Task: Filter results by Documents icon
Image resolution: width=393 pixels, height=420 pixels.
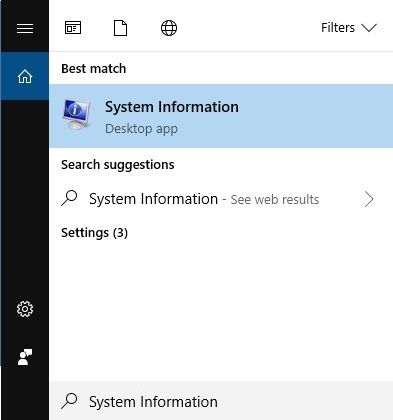Action: 120,28
